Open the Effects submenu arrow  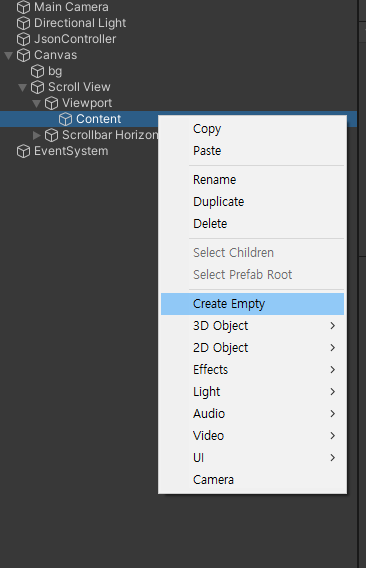pos(333,370)
